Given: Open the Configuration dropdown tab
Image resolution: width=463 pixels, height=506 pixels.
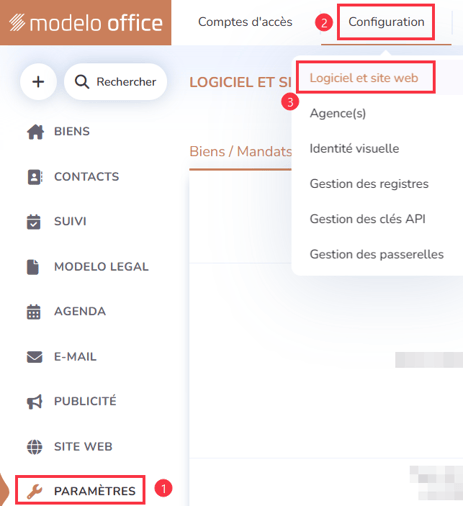Looking at the screenshot, I should tap(386, 22).
